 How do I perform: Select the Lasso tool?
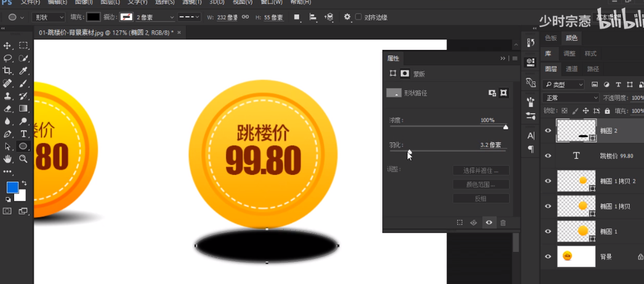tap(7, 58)
